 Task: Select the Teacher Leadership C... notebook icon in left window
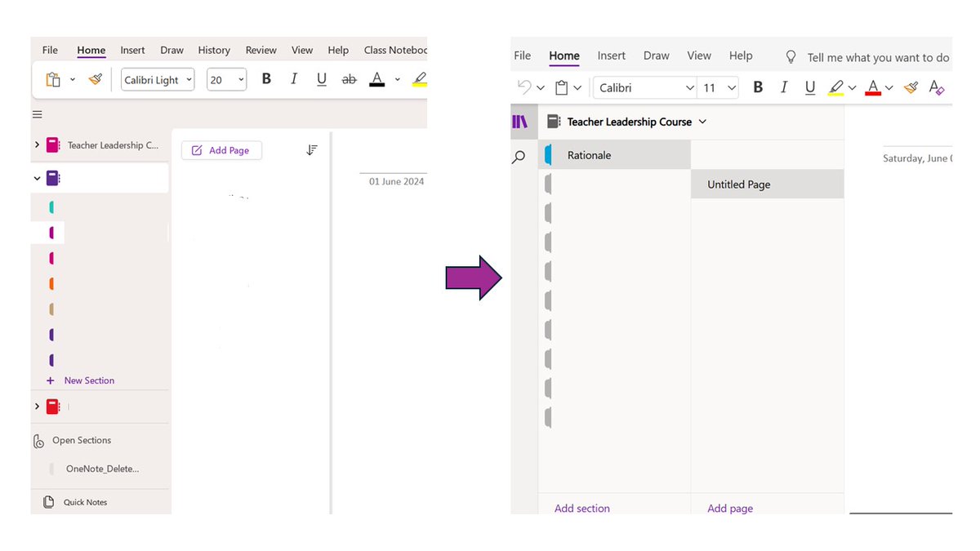(x=53, y=145)
